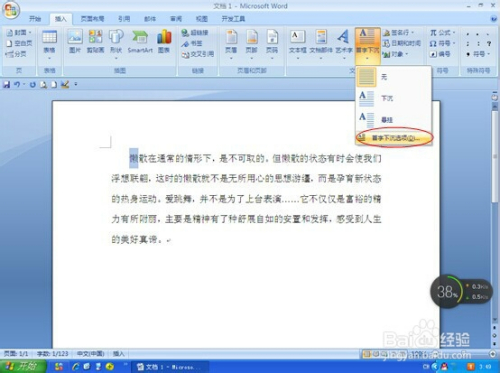Insert a page break with 分页
Viewport: 500px width, 373px height.
coord(16,54)
